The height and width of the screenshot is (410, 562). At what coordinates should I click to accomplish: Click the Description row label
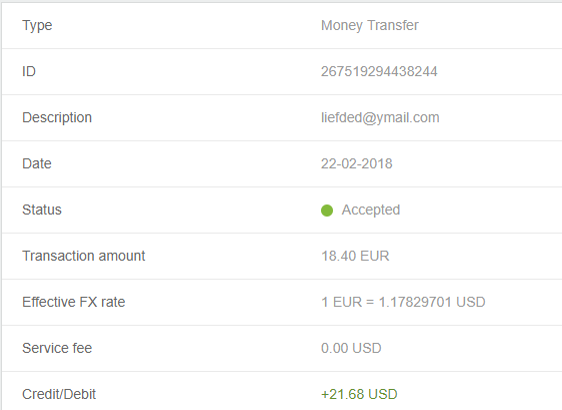(57, 118)
